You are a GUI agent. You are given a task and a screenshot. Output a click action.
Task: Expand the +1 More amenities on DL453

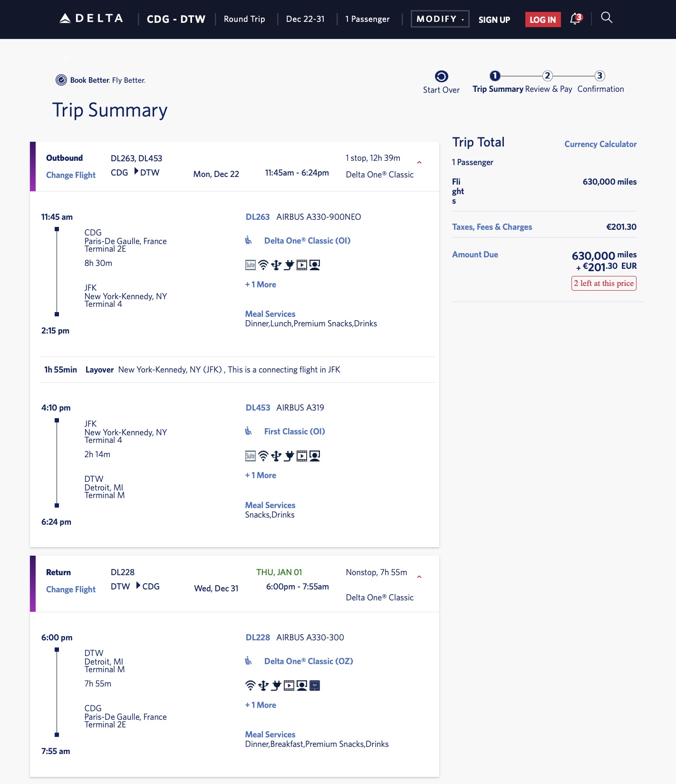[260, 475]
